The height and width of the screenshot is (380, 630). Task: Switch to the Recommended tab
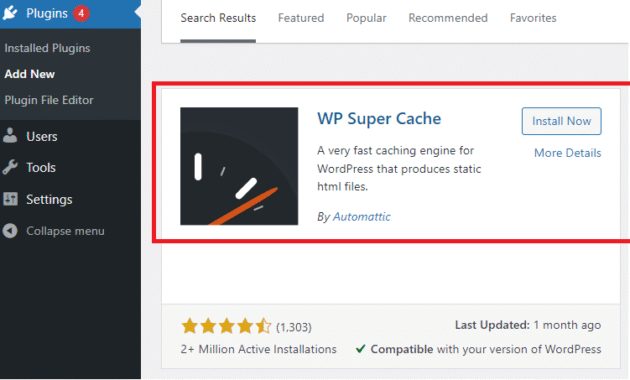pos(448,18)
